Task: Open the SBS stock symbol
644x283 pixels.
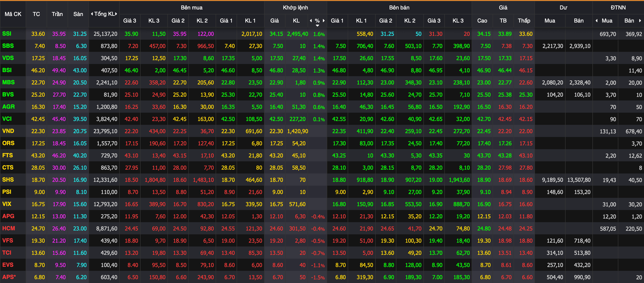Action: tap(8, 46)
